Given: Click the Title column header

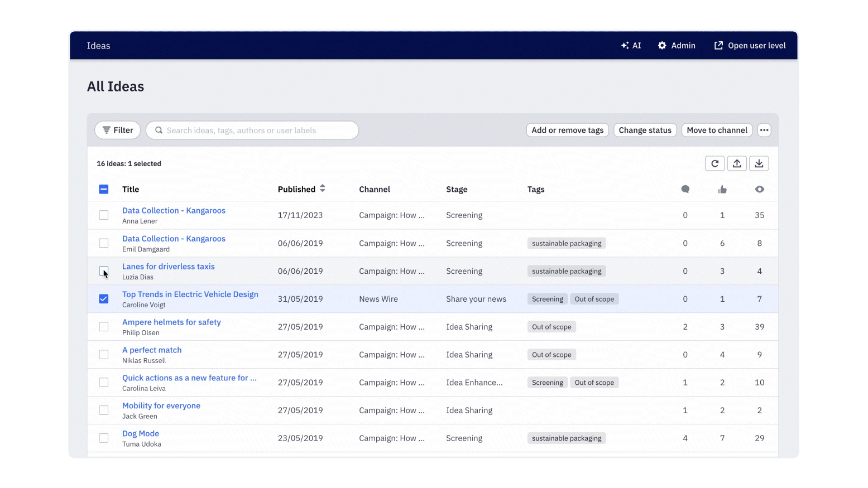Looking at the screenshot, I should pyautogui.click(x=131, y=189).
